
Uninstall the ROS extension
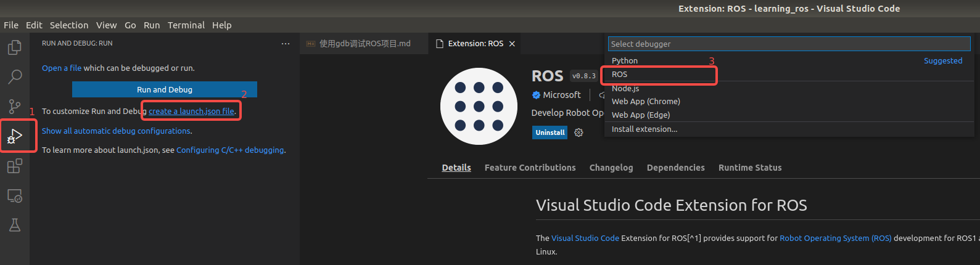[550, 132]
